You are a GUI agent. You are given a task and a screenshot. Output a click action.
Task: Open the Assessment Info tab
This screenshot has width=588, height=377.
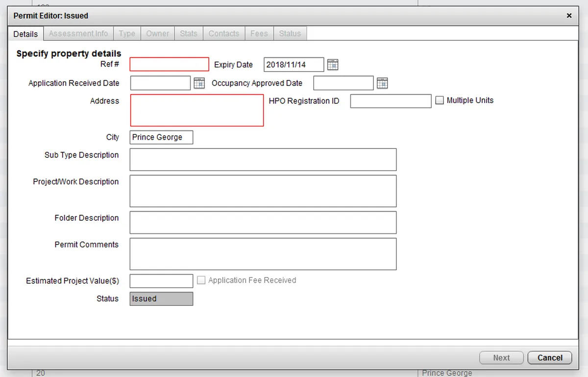(78, 33)
